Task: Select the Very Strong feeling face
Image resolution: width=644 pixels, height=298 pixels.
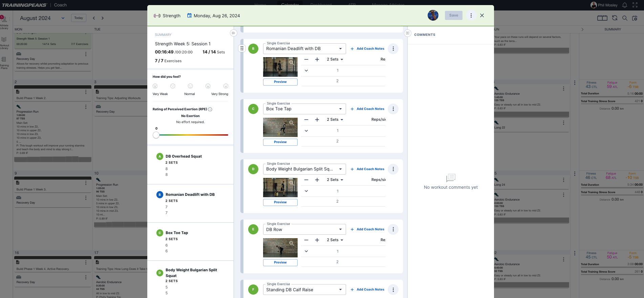Action: 226,86
